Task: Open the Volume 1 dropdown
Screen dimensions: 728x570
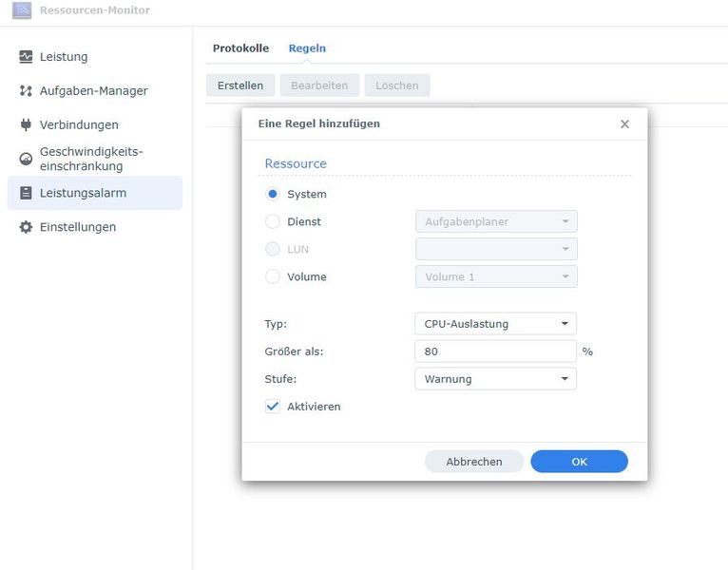Action: click(496, 276)
